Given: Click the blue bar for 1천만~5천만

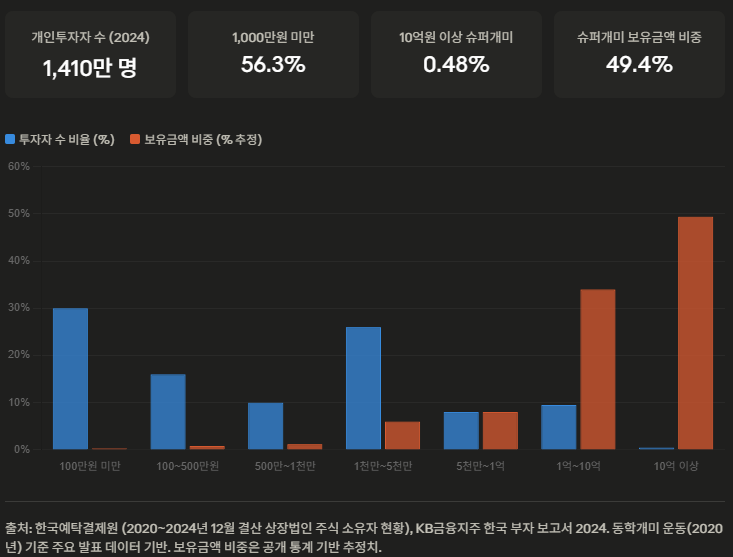Looking at the screenshot, I should point(363,388).
